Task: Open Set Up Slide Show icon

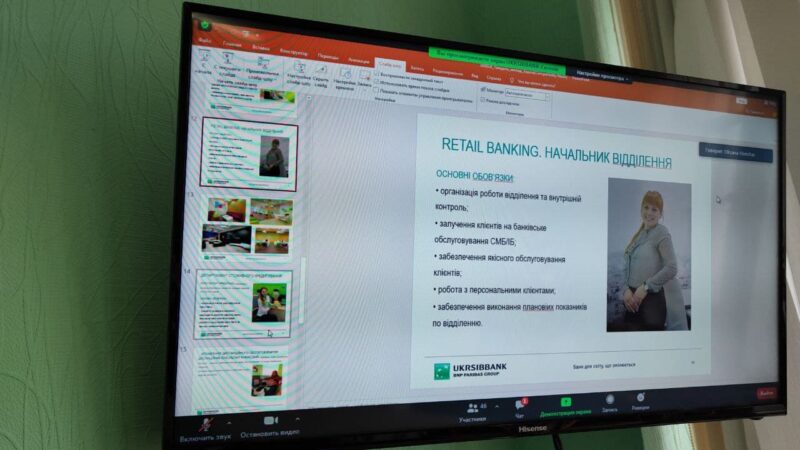Action: [299, 67]
